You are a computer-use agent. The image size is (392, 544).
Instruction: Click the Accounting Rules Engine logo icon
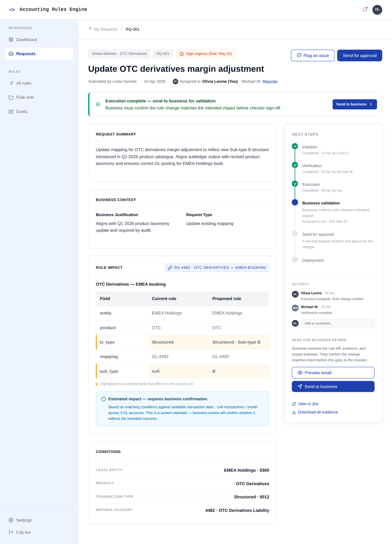coord(12,10)
